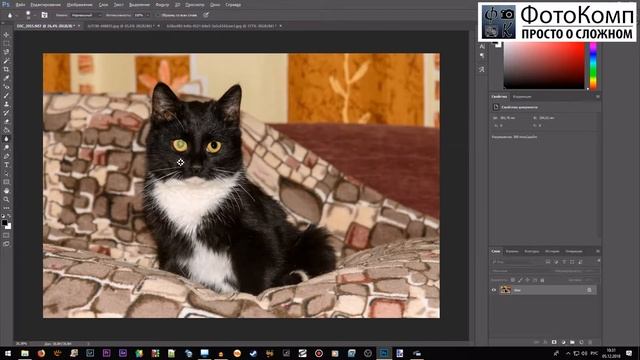Toggle lock position icon

point(528,280)
